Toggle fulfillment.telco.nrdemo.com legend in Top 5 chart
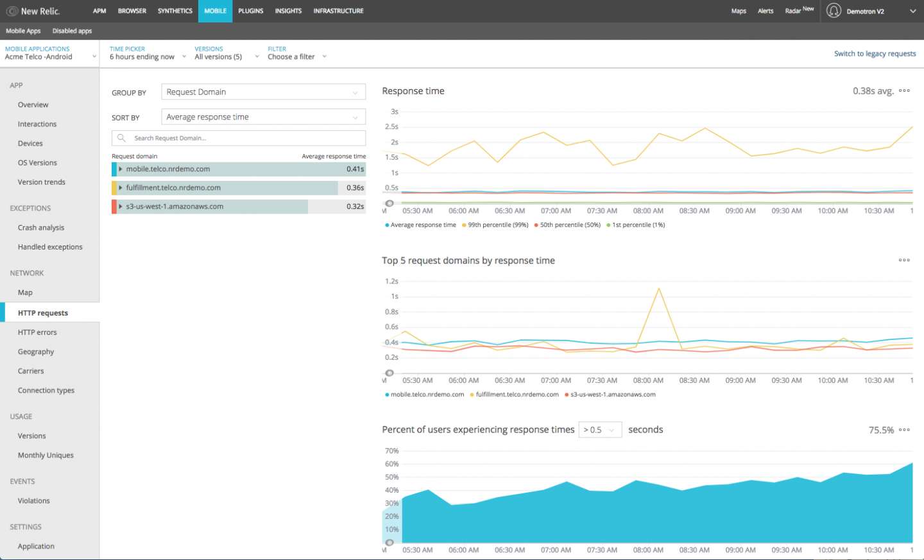This screenshot has height=560, width=924. point(514,395)
